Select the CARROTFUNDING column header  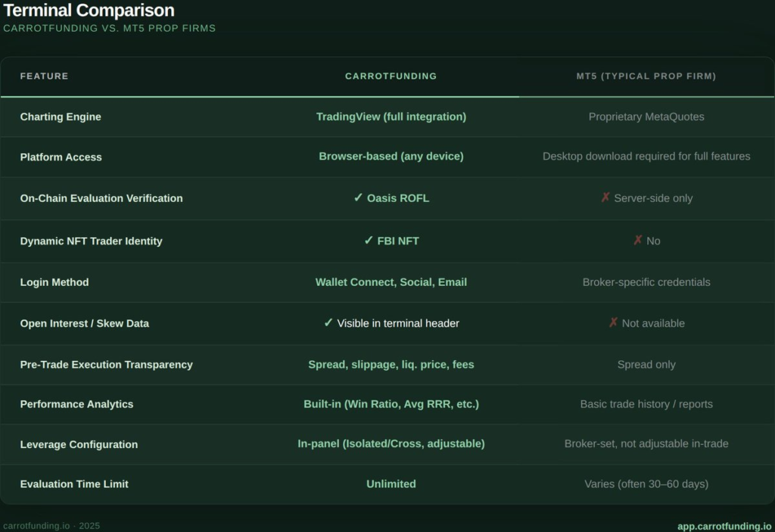391,76
